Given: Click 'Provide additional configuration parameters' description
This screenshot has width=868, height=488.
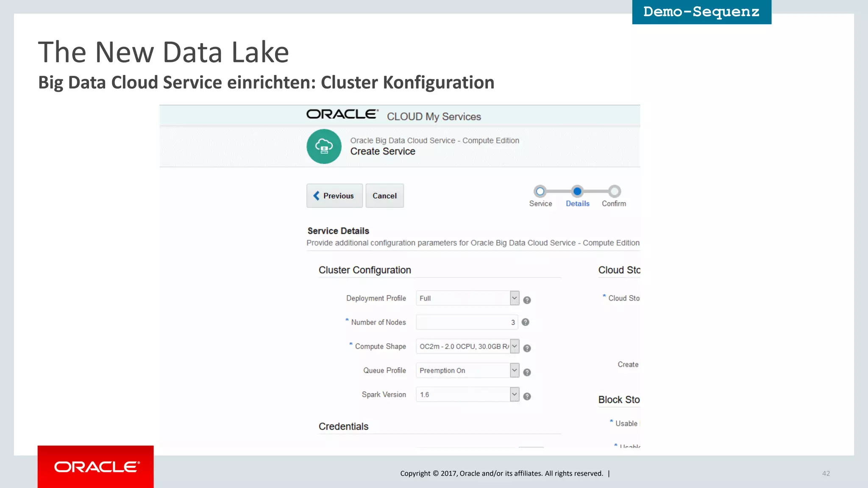Looking at the screenshot, I should click(x=473, y=243).
